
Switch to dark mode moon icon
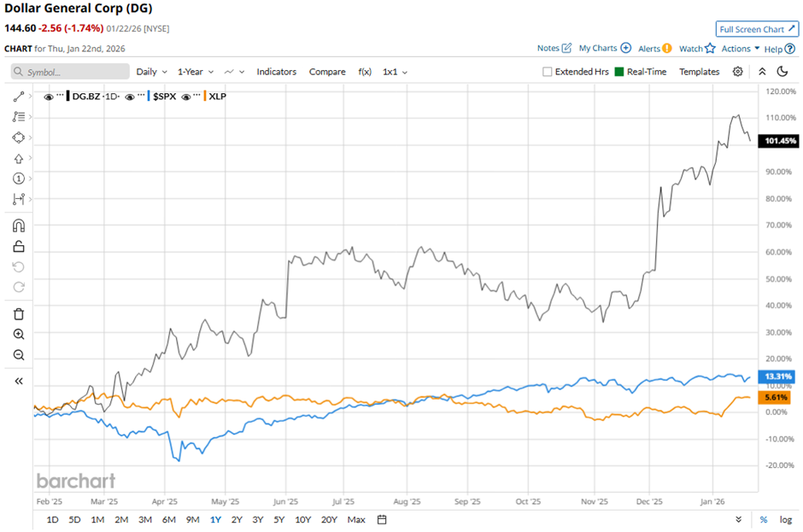pos(782,71)
